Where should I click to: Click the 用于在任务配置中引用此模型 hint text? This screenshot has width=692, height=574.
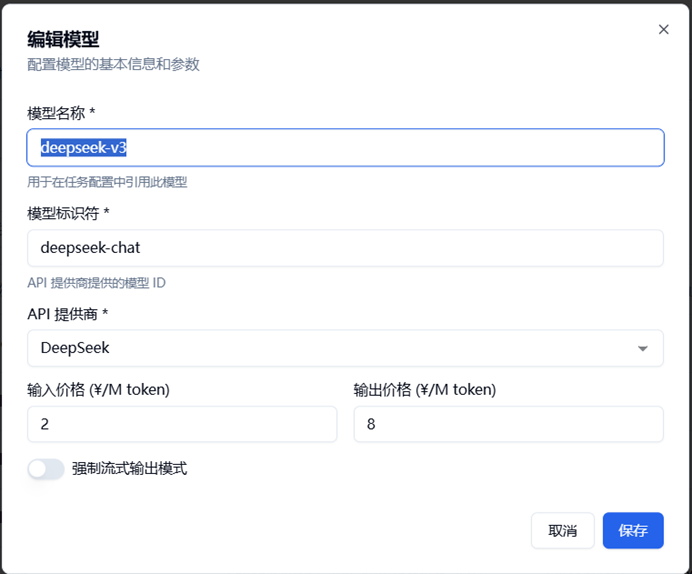[x=107, y=182]
